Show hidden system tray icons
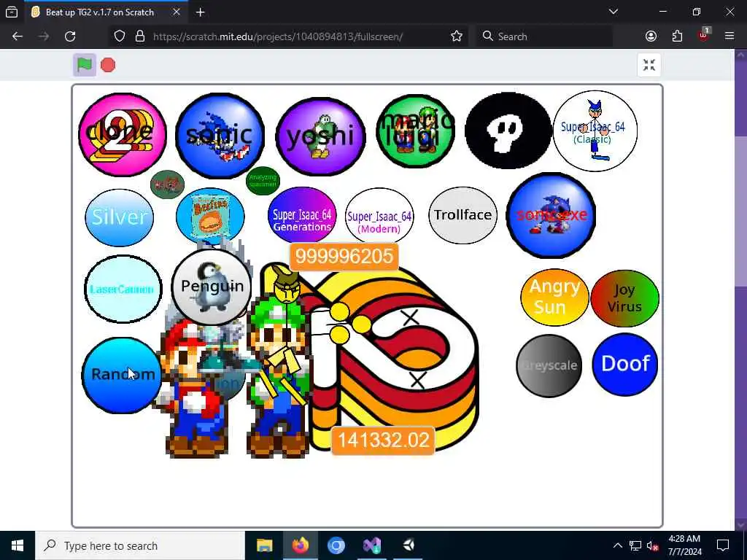Screen dimensions: 747x560 [617, 545]
